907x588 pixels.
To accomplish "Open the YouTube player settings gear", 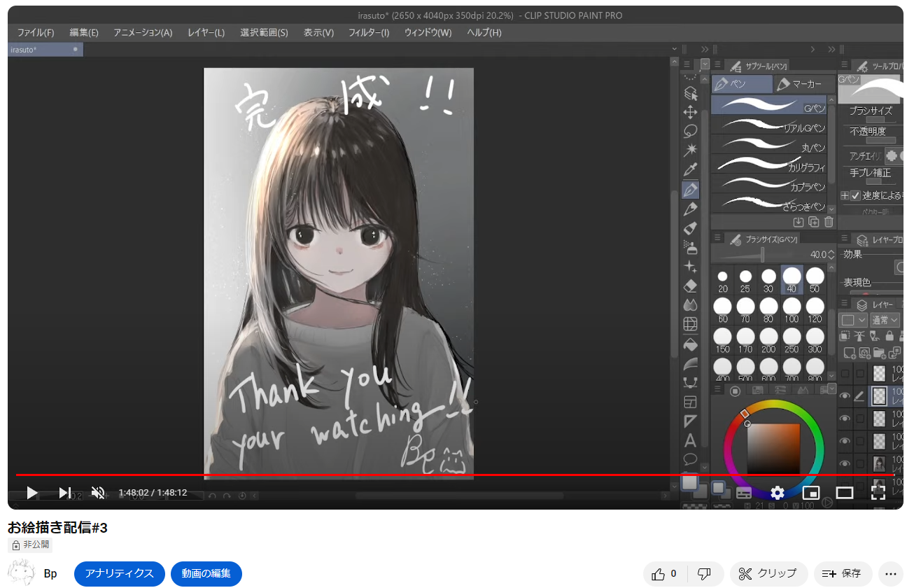I will pyautogui.click(x=777, y=493).
